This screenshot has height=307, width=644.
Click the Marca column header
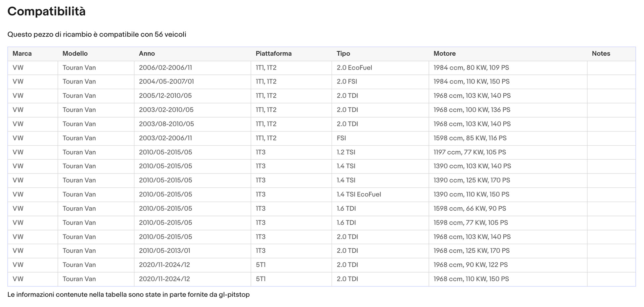tap(22, 54)
